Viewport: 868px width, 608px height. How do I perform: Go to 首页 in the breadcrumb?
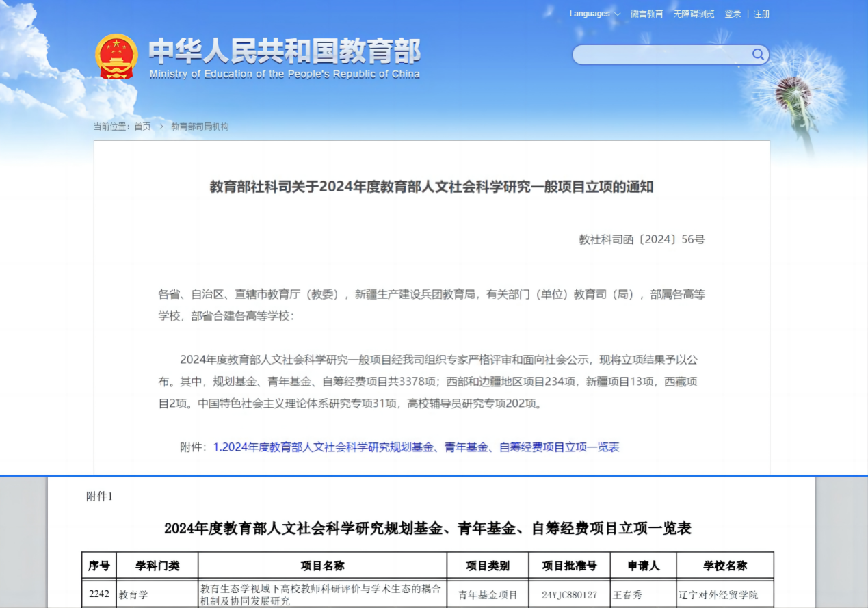tap(142, 127)
